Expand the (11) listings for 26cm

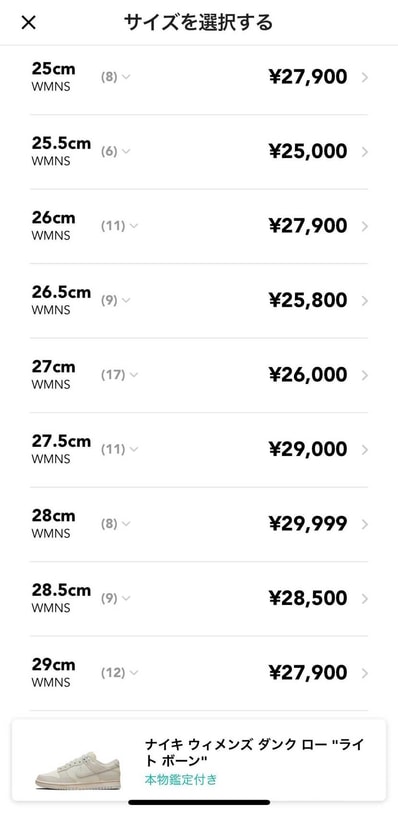(x=120, y=226)
